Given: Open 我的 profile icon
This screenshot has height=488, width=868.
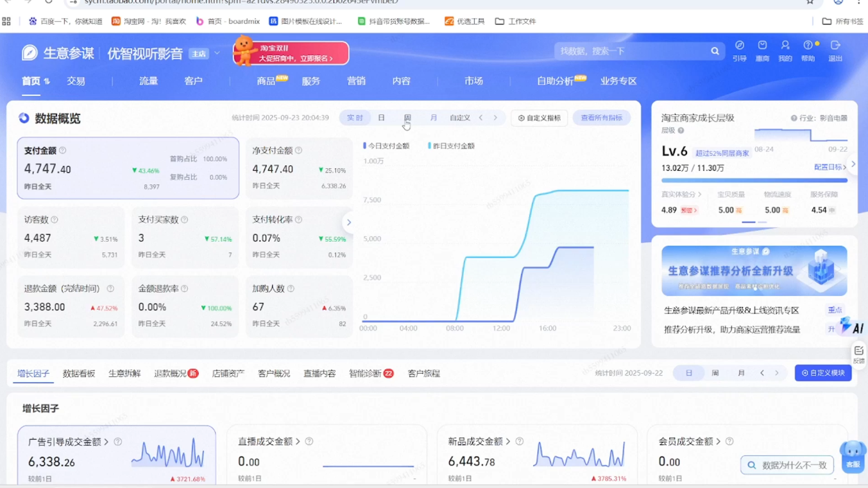Looking at the screenshot, I should [785, 46].
